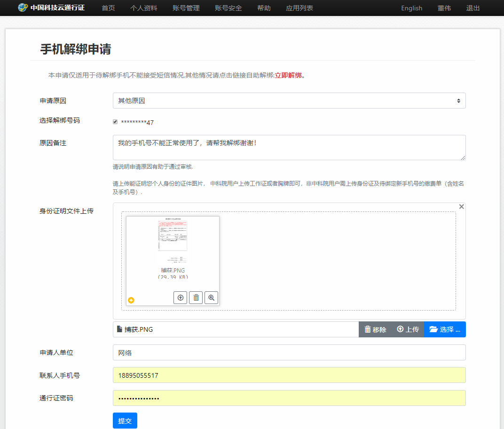Click the 捕获.PNG document thumbnail preview

(173, 242)
